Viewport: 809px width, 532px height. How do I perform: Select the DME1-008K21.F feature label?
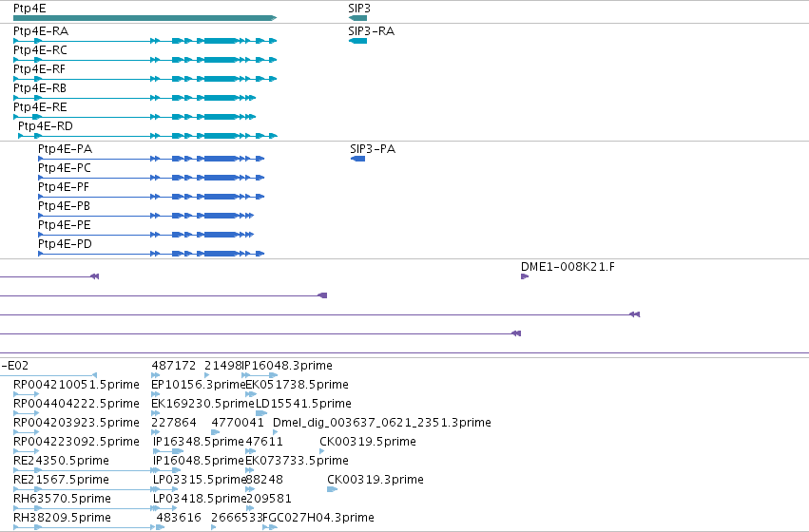(568, 267)
